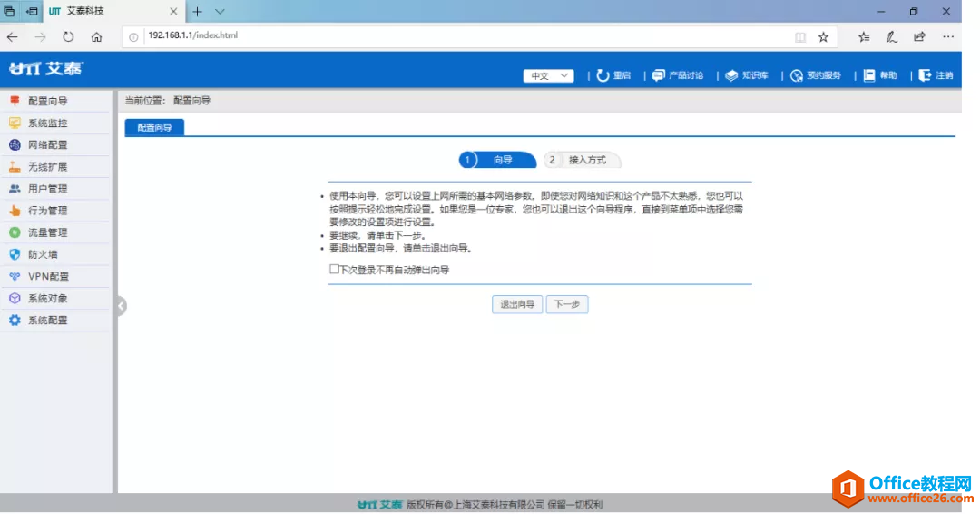Open a new browser tab
The height and width of the screenshot is (514, 980).
click(x=198, y=11)
